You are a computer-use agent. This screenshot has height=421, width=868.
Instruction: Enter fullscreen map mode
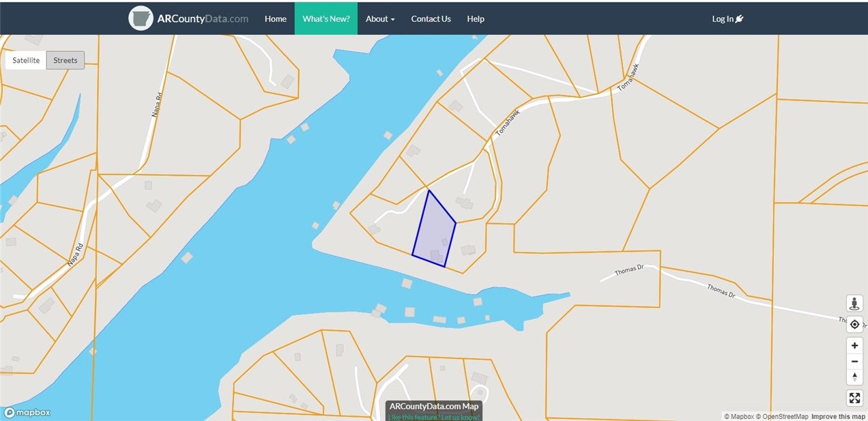tap(854, 398)
